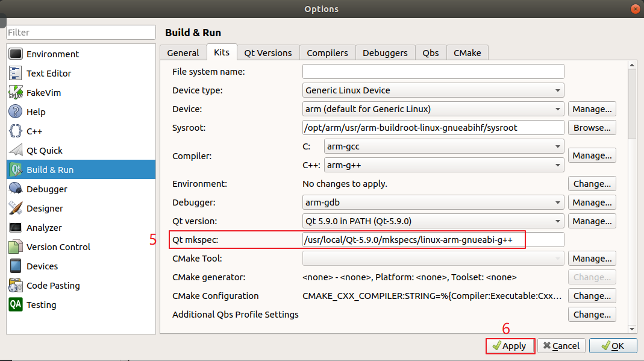Screen dimensions: 644x361
Task: Click the scrollbar up arrow
Action: click(632, 65)
